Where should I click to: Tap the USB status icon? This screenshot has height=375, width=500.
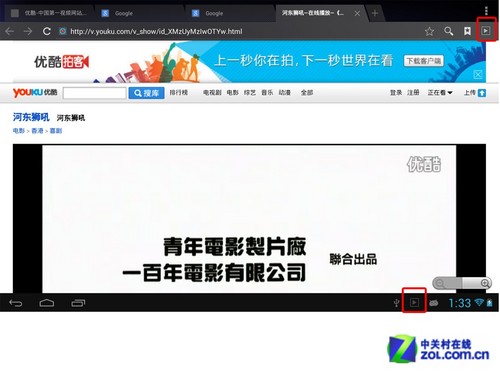point(396,303)
